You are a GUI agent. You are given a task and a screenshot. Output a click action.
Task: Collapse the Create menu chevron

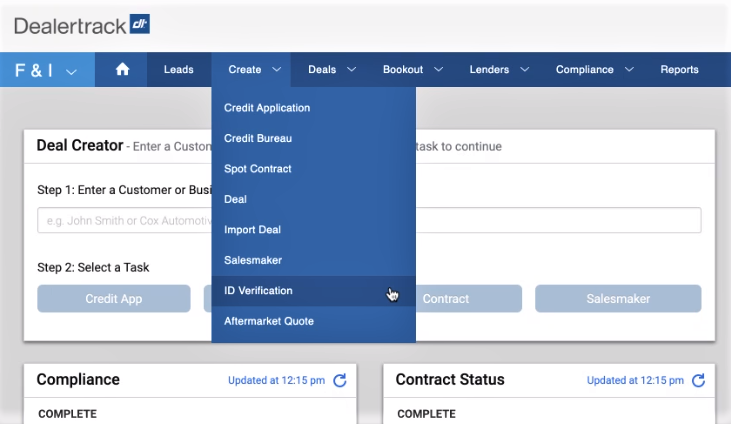(276, 70)
